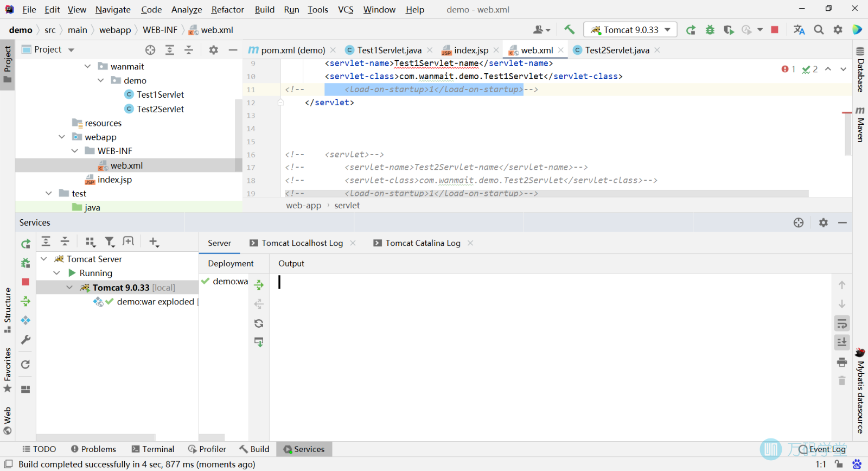Open the Tomcat 9.0.33 run configuration dropdown
This screenshot has width=868, height=471.
tap(630, 30)
